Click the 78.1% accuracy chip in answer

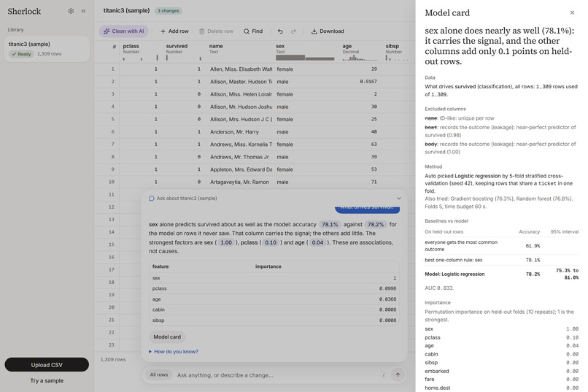330,224
